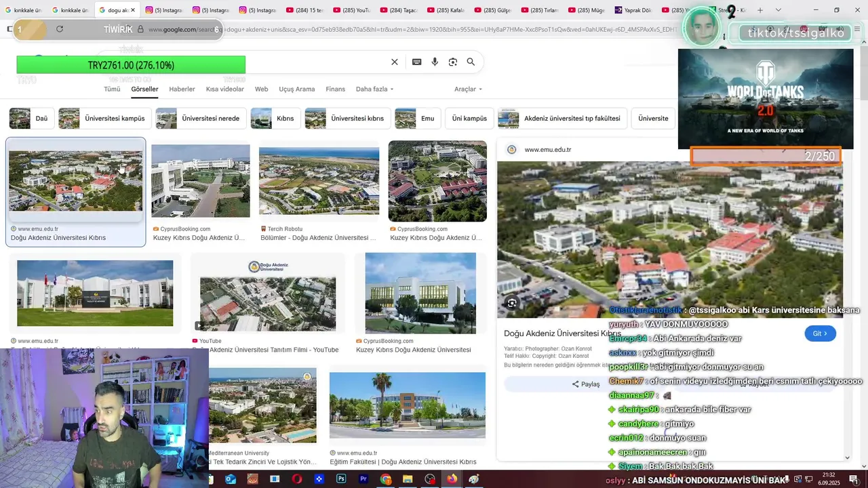The image size is (868, 488).
Task: Click the emu.edu.tr favicon in the preview panel
Action: coord(512,150)
